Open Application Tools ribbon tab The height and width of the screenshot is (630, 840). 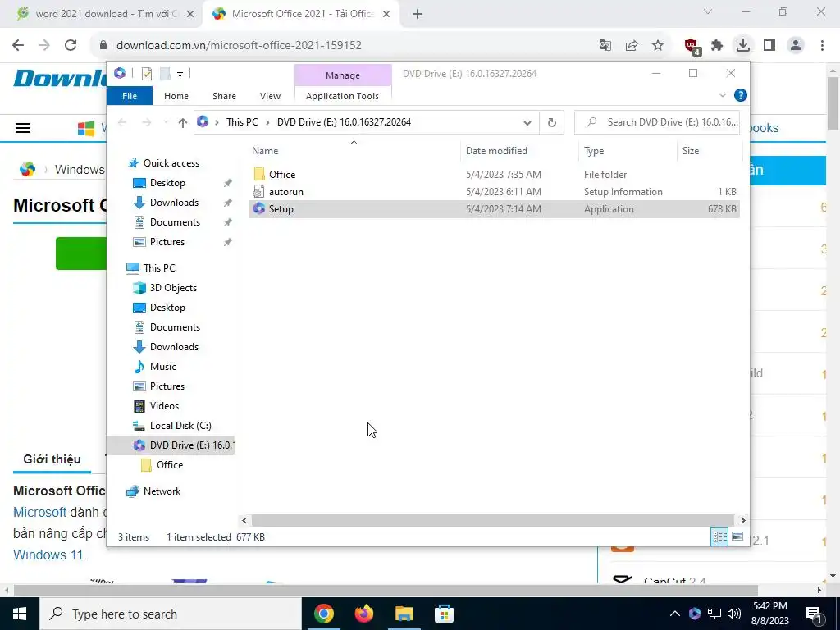click(x=342, y=96)
